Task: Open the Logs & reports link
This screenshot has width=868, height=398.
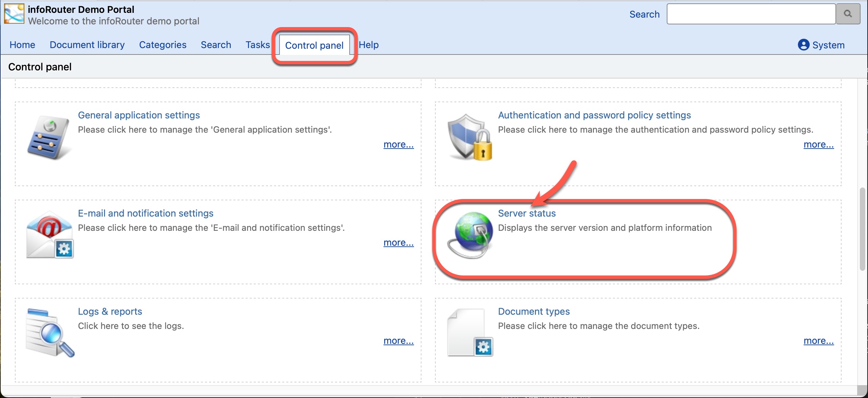Action: [110, 311]
